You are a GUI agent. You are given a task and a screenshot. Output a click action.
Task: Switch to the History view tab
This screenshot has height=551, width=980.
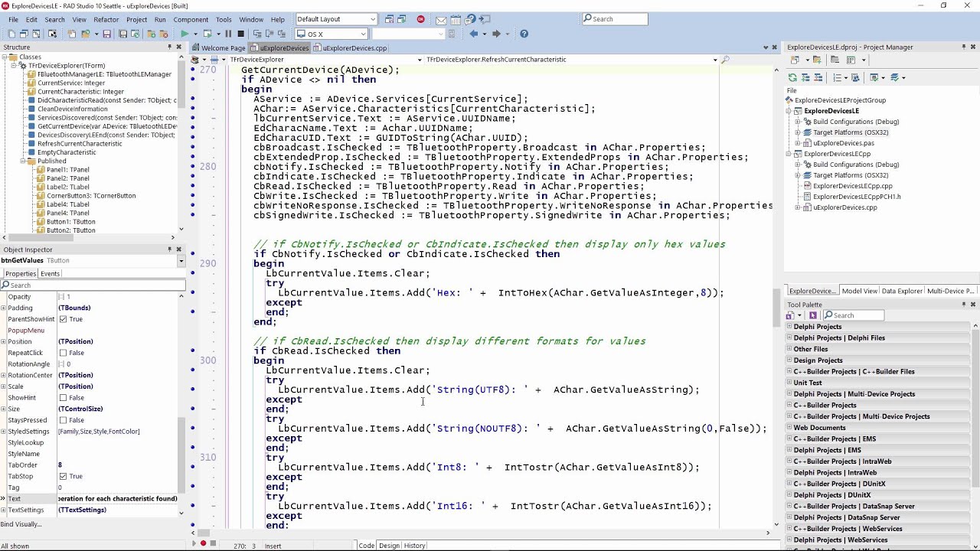(414, 546)
